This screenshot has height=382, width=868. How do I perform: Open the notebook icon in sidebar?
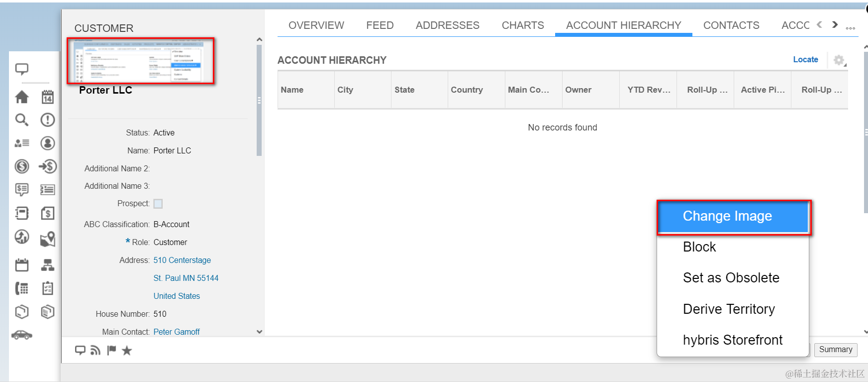coord(22,213)
